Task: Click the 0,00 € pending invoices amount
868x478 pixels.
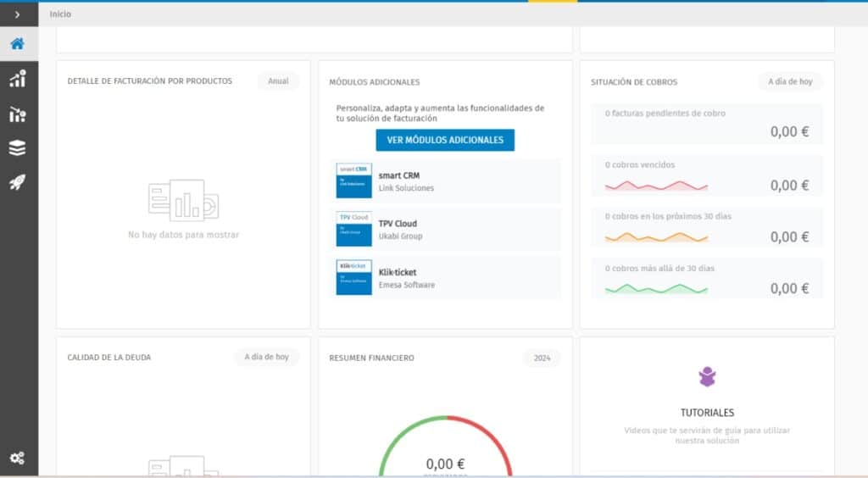Action: pyautogui.click(x=789, y=131)
